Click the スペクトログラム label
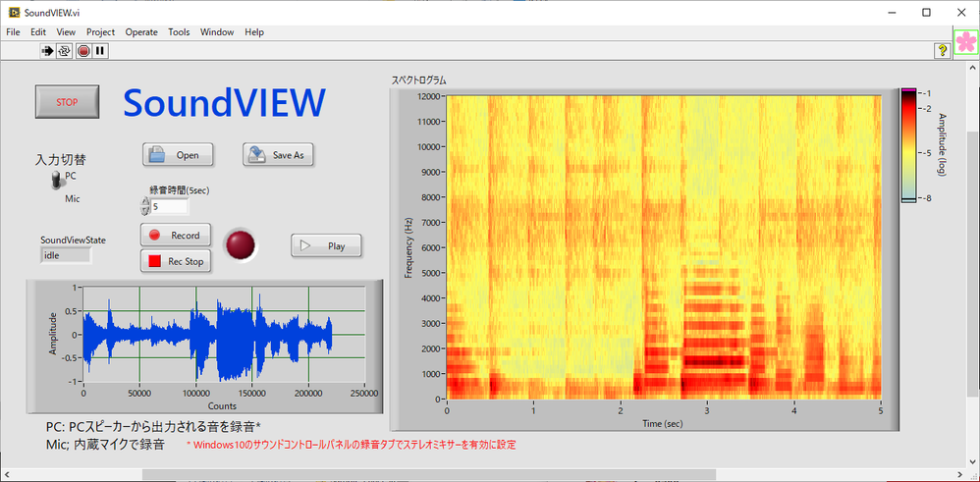The image size is (980, 482). click(x=418, y=80)
